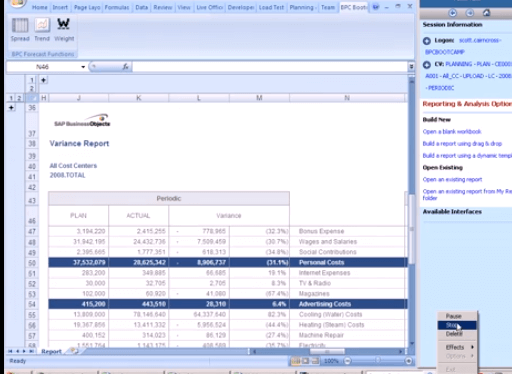
Task: Click into the formula bar input
Action: (270, 67)
